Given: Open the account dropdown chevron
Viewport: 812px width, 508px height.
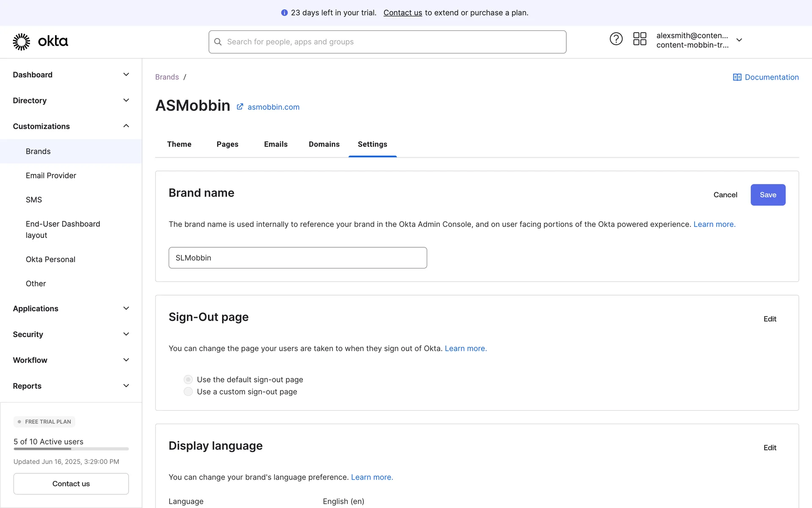Looking at the screenshot, I should (739, 40).
